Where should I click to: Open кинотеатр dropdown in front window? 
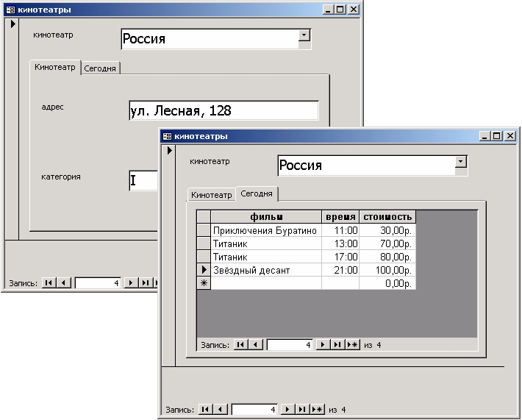[x=461, y=163]
